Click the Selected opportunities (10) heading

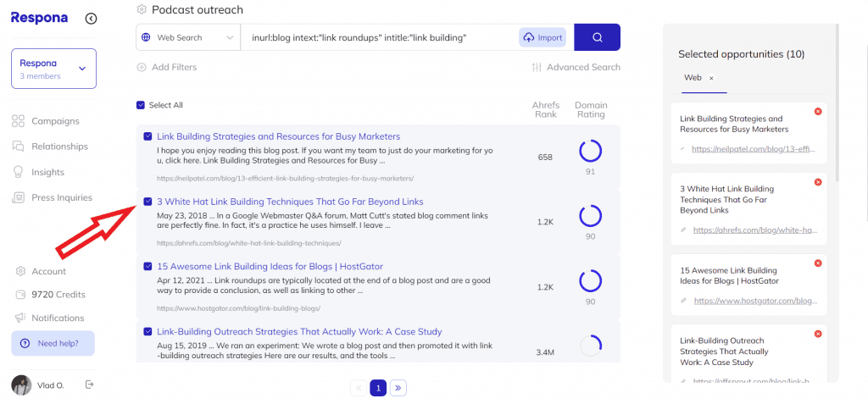pos(741,54)
